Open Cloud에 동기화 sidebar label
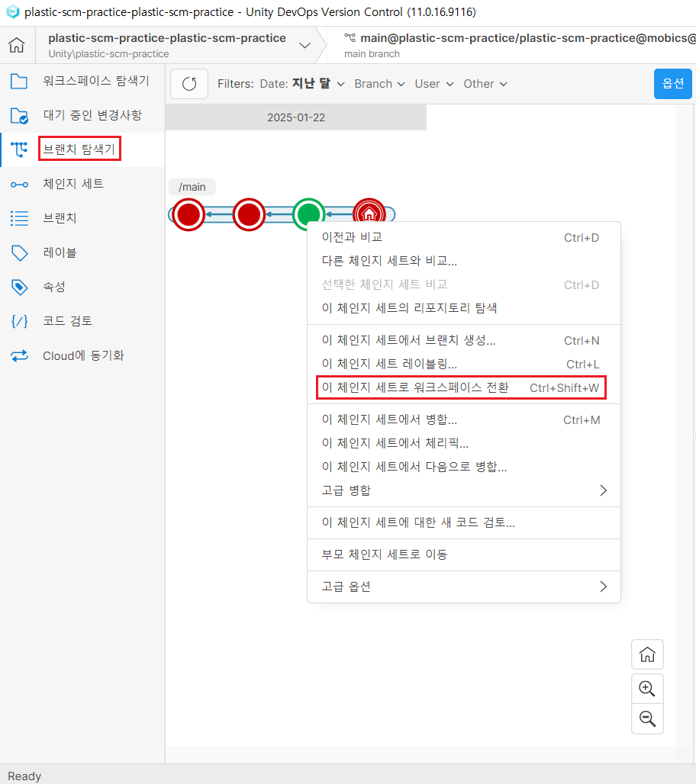Viewport: 696px width, 784px height. coord(83,355)
